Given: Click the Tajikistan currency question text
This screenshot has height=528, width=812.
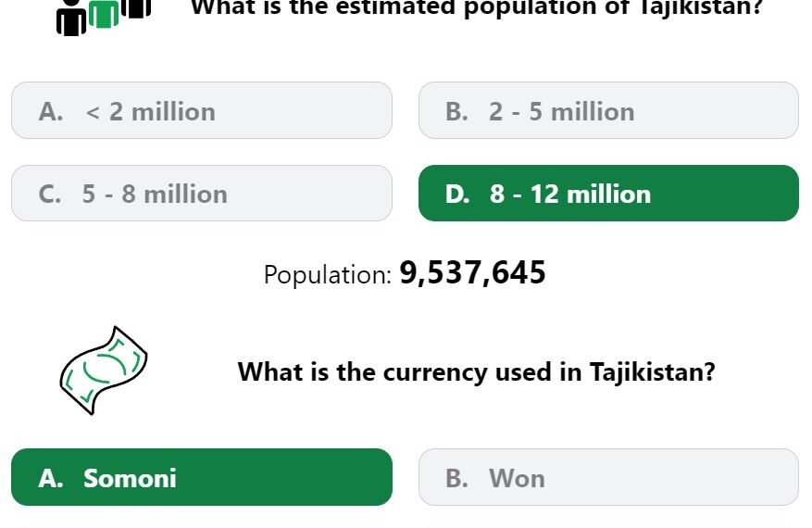Looking at the screenshot, I should tap(477, 372).
